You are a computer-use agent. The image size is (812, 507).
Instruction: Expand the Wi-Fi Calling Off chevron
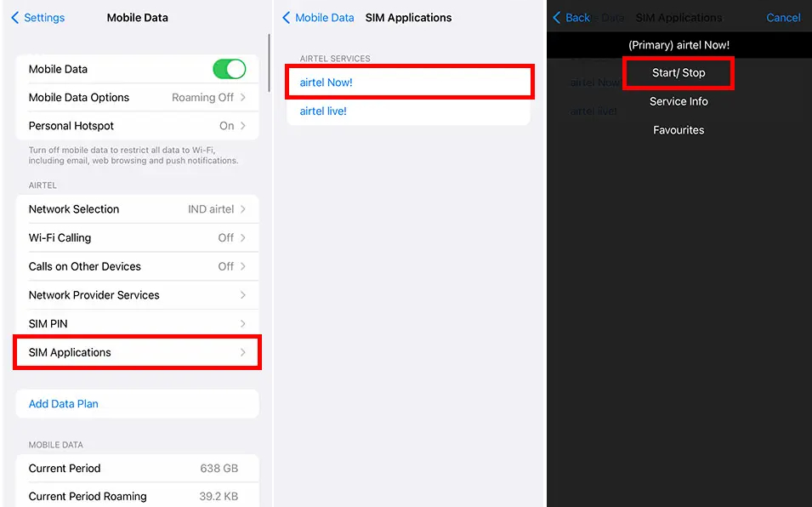pyautogui.click(x=243, y=237)
